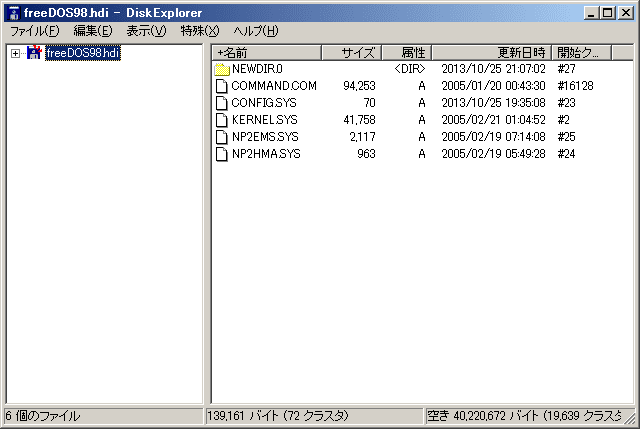Sort by 名前 column header
The width and height of the screenshot is (640, 429).
coord(267,53)
